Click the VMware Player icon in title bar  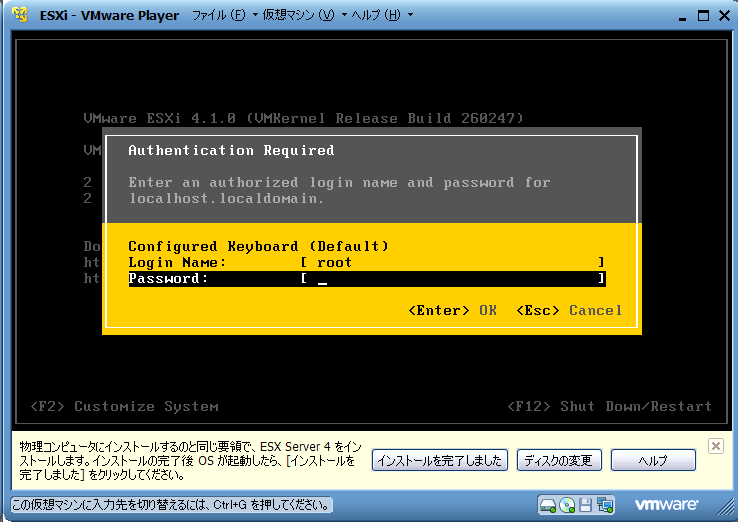pyautogui.click(x=19, y=15)
